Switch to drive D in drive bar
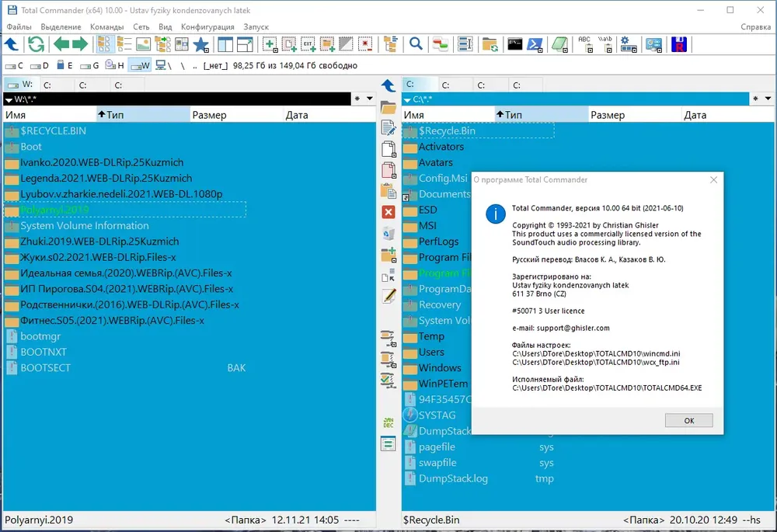This screenshot has width=777, height=532. click(40, 65)
